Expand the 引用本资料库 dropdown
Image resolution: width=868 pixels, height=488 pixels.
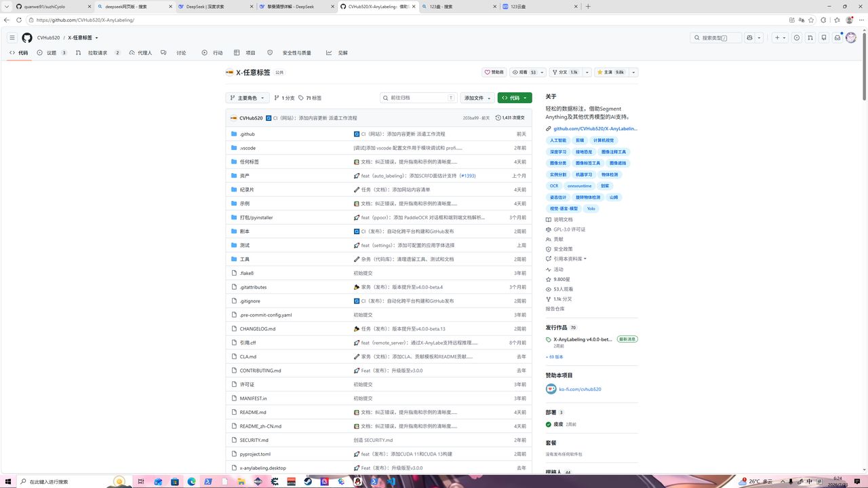pos(567,259)
